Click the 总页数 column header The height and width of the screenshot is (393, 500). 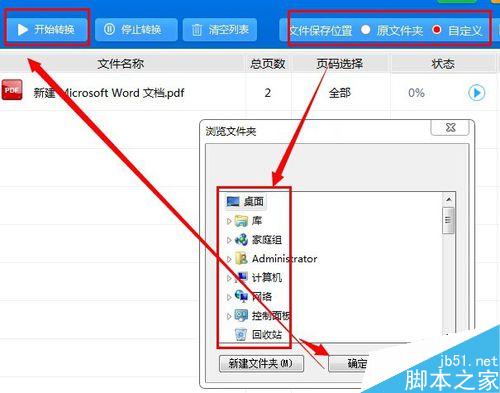[x=268, y=64]
